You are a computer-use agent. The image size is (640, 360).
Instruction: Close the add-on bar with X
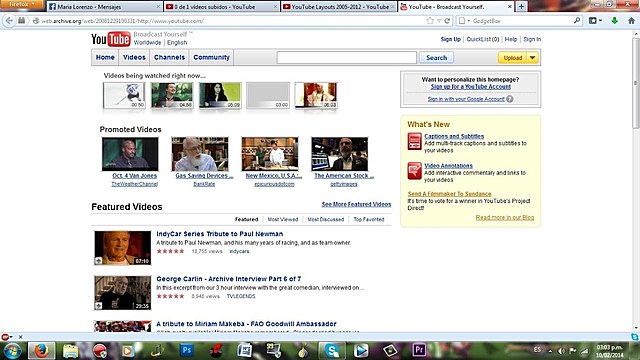click(20, 337)
